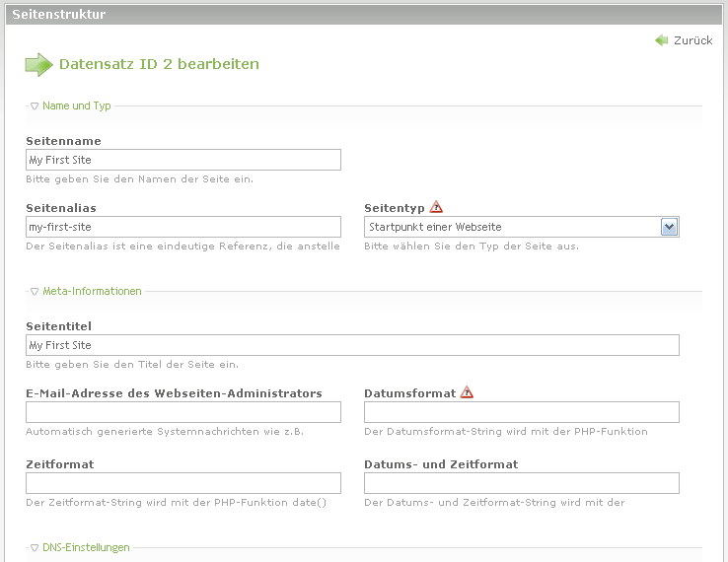Viewport: 728px width, 562px height.
Task: Click the Seitenstruktur header bar
Action: [363, 15]
